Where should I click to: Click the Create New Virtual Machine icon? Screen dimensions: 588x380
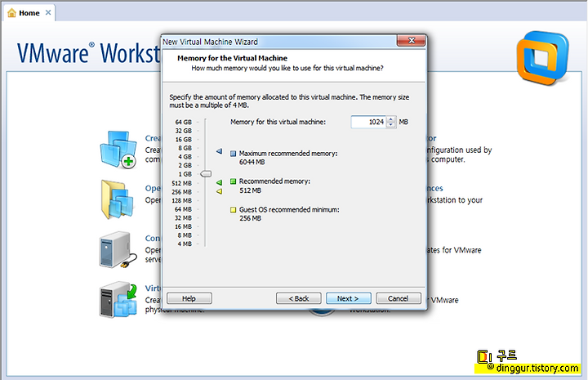click(118, 150)
